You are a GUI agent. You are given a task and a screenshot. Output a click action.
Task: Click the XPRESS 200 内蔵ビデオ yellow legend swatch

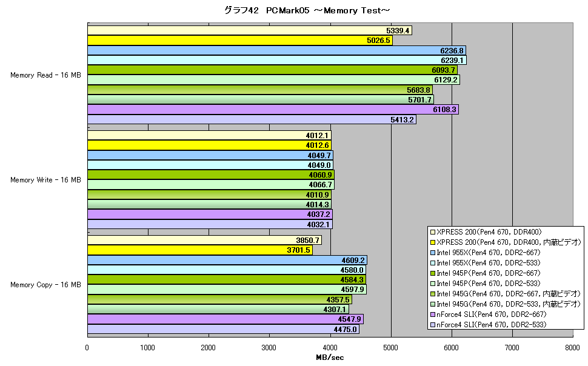tap(432, 242)
